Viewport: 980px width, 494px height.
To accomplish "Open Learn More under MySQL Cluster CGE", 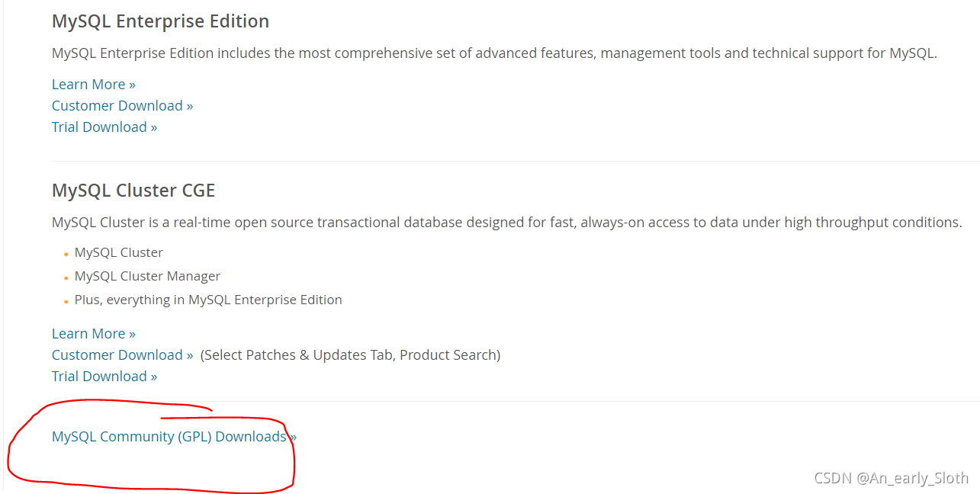I will [x=94, y=333].
